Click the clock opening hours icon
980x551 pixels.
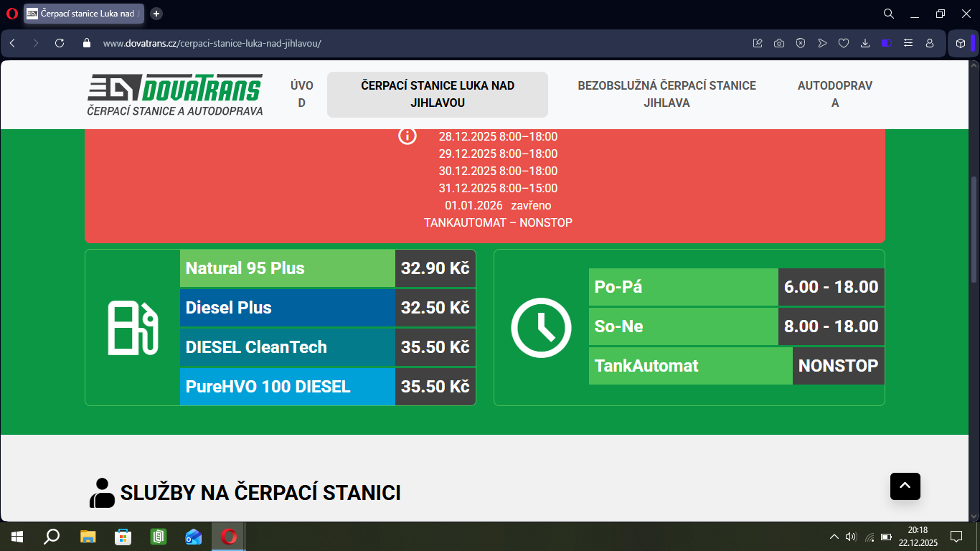tap(541, 328)
